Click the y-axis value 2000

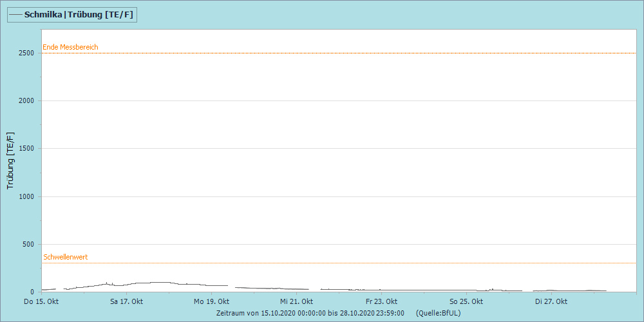click(26, 100)
